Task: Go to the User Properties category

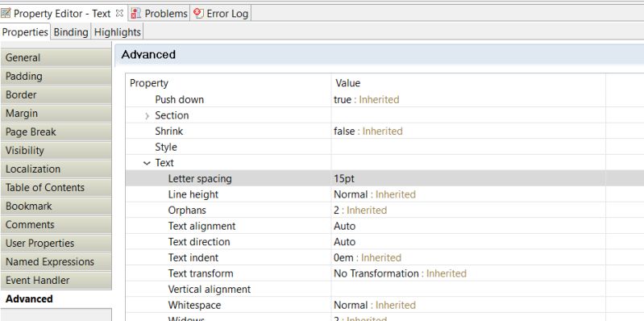Action: 56,244
